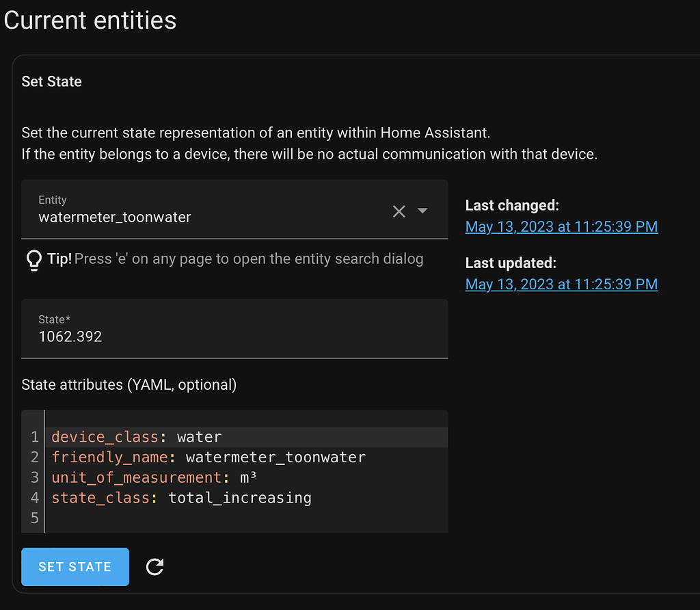The image size is (700, 610).
Task: Select the watermeter_toonwater entity text
Action: [x=114, y=217]
